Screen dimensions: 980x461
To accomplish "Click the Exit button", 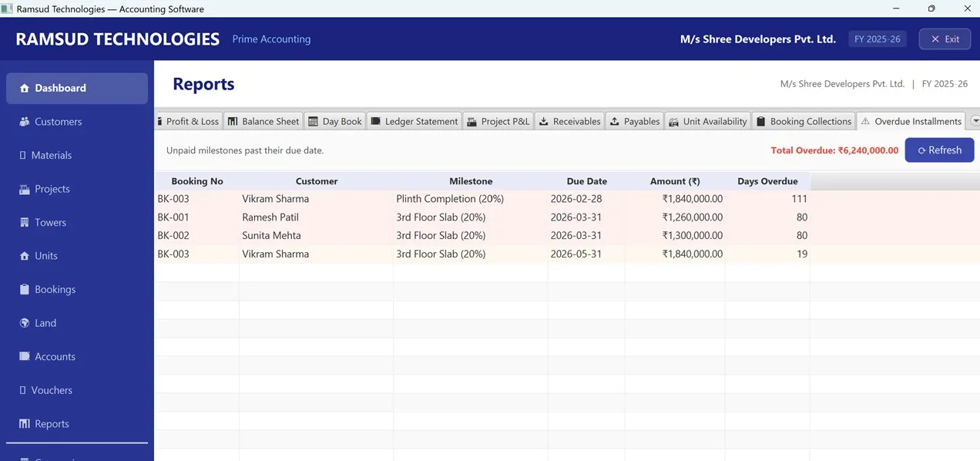I will click(945, 39).
